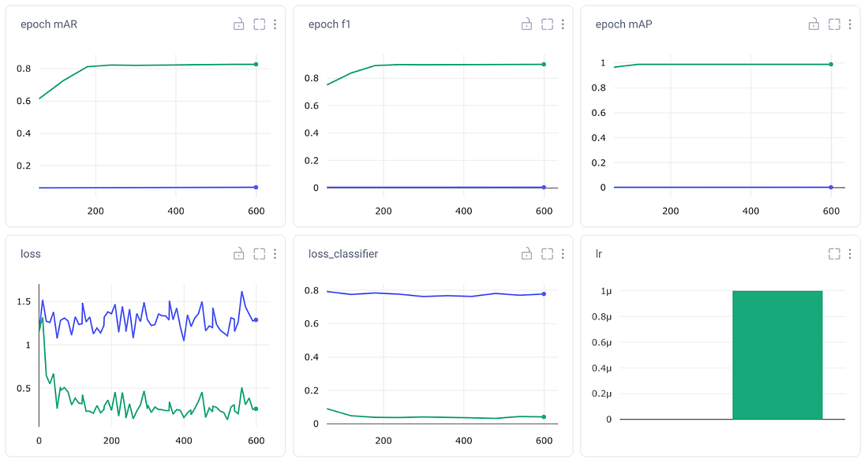Open the lr panel three-dot menu

click(x=850, y=254)
